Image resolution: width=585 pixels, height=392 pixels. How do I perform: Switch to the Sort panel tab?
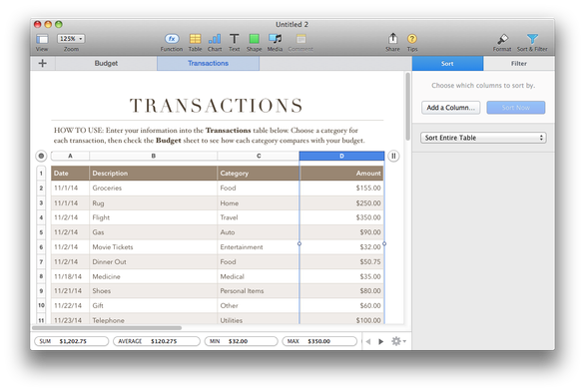point(447,64)
